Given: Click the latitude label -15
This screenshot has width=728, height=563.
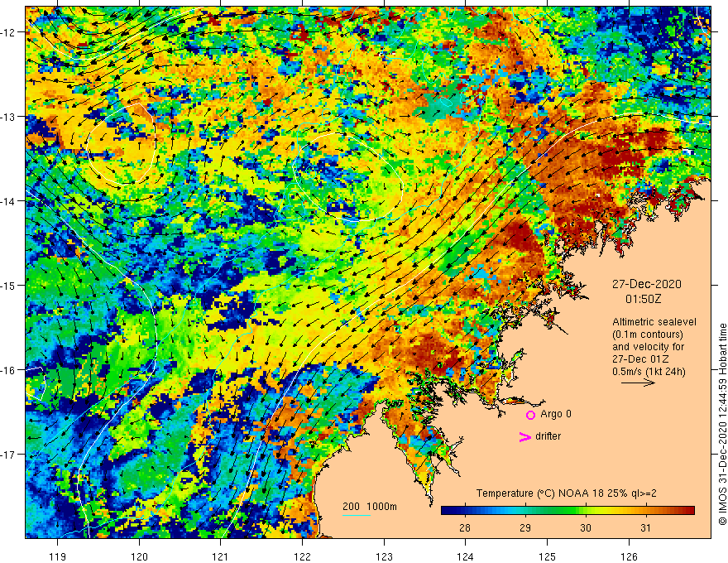Looking at the screenshot, I should (x=8, y=286).
